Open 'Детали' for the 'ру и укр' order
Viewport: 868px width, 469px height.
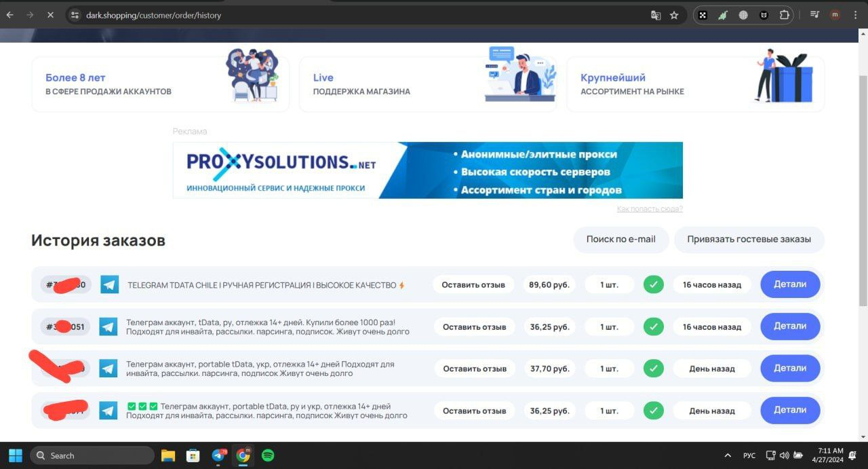coord(790,410)
